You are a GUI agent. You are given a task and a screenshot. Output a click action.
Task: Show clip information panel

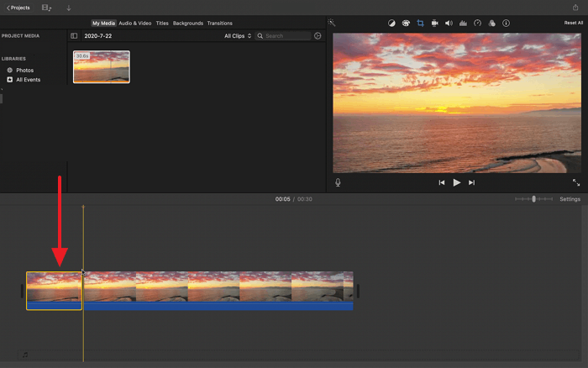(x=506, y=24)
